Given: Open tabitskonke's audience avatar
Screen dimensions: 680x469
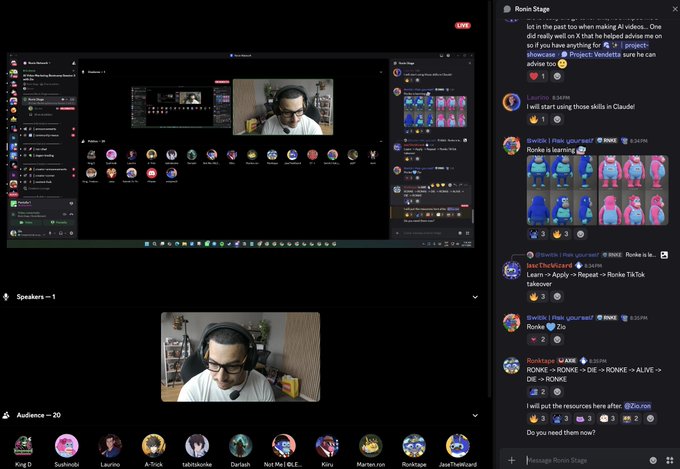Looking at the screenshot, I should coord(197,446).
